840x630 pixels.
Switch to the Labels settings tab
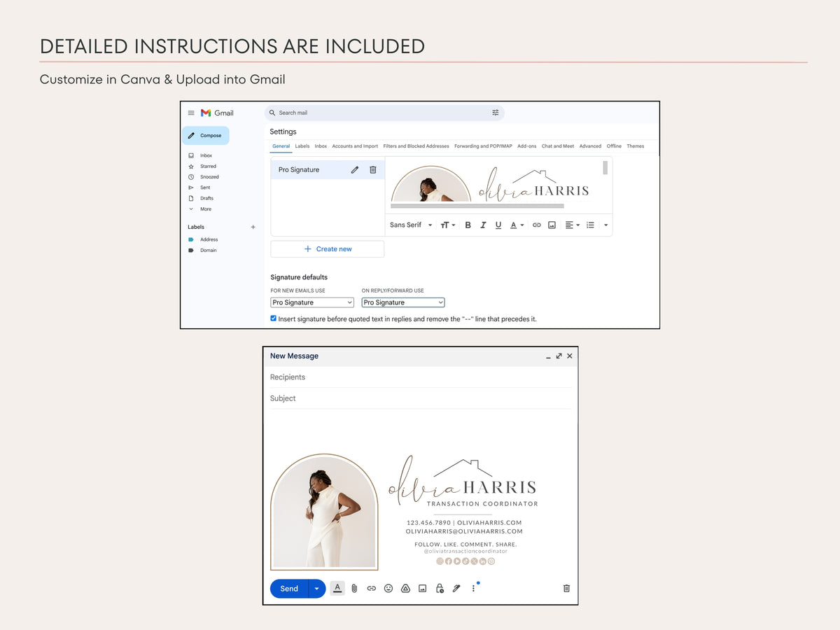[x=302, y=146]
